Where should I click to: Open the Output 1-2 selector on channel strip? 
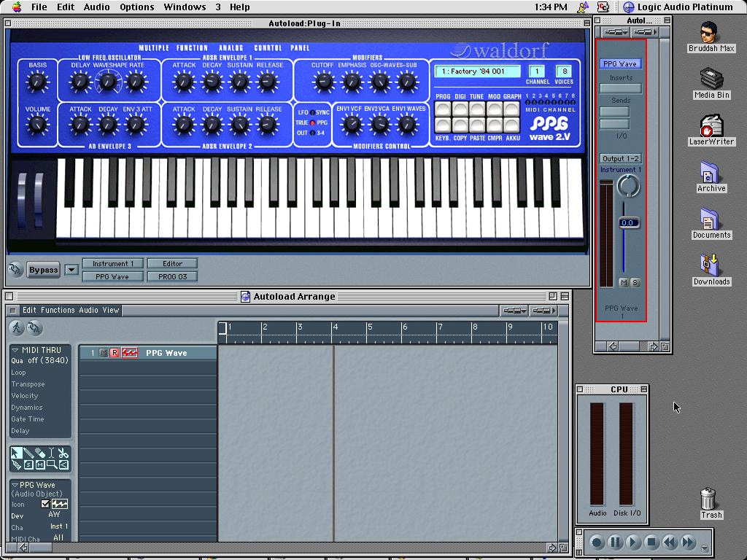pos(621,158)
